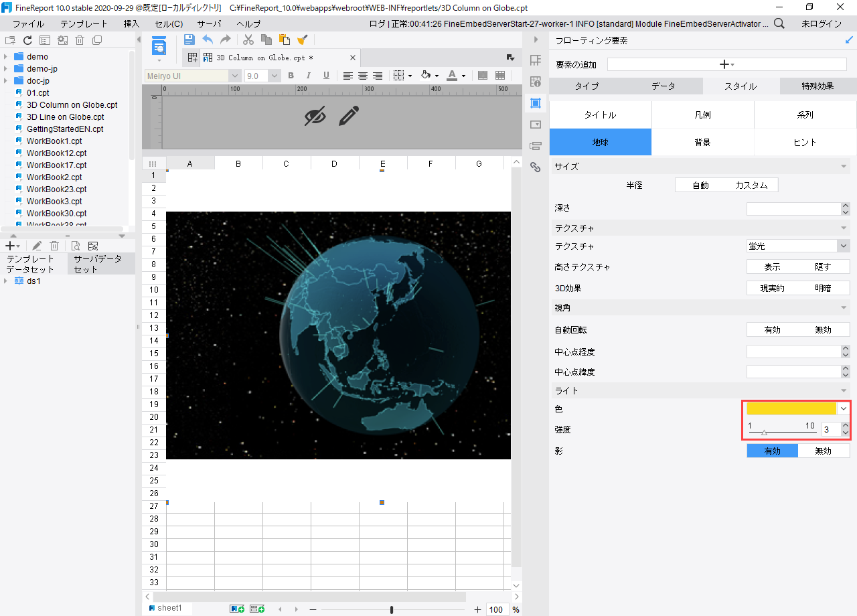The width and height of the screenshot is (857, 616).
Task: Collapse the ライト section
Action: (x=844, y=390)
